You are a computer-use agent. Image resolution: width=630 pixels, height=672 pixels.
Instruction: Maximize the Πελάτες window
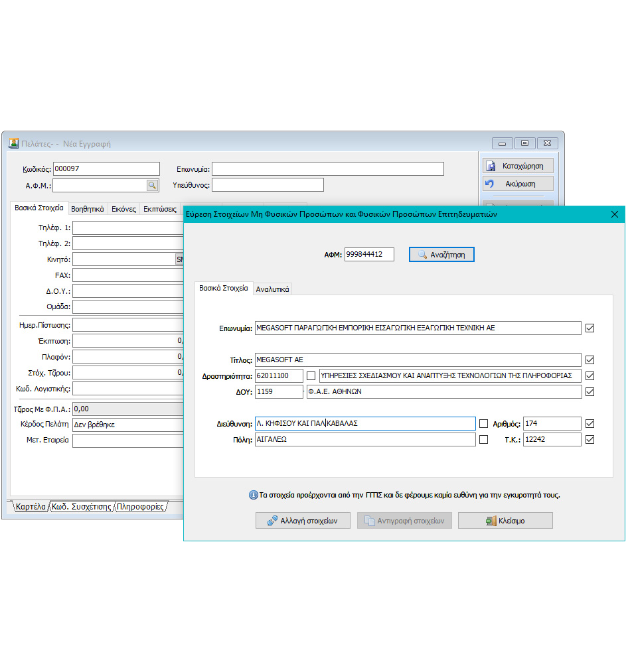pos(524,143)
